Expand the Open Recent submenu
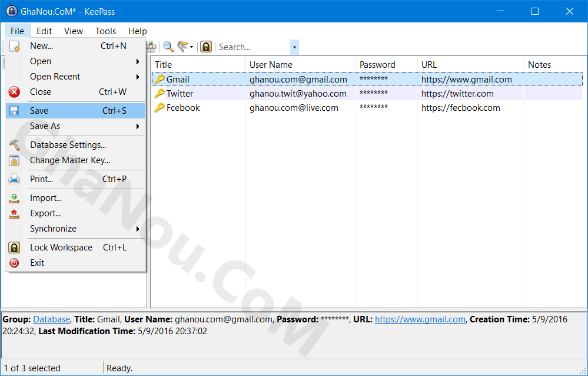Image resolution: width=588 pixels, height=376 pixels. point(138,77)
